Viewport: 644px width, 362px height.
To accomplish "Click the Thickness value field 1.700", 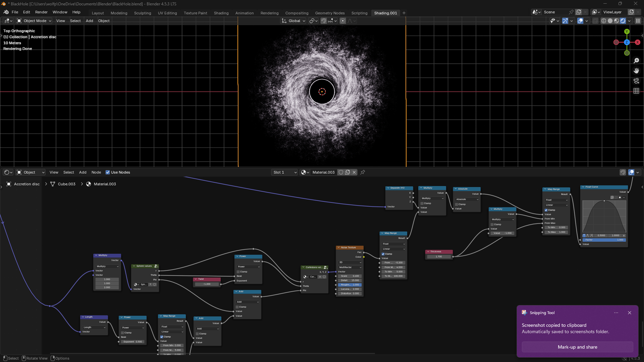I will tap(439, 257).
